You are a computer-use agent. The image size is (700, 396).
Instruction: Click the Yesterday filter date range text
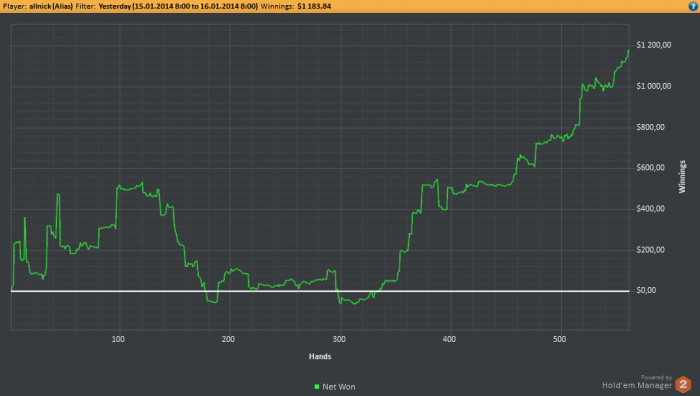coord(178,6)
